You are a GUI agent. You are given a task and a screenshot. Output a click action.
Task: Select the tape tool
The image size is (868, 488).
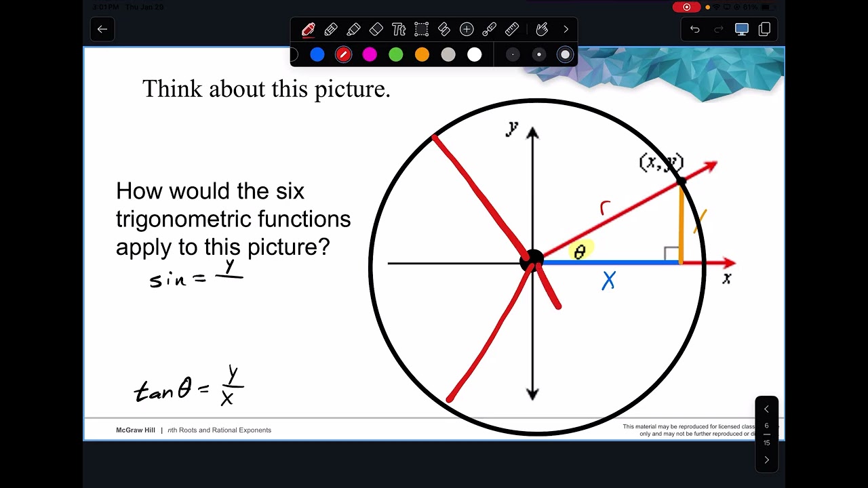click(x=444, y=29)
